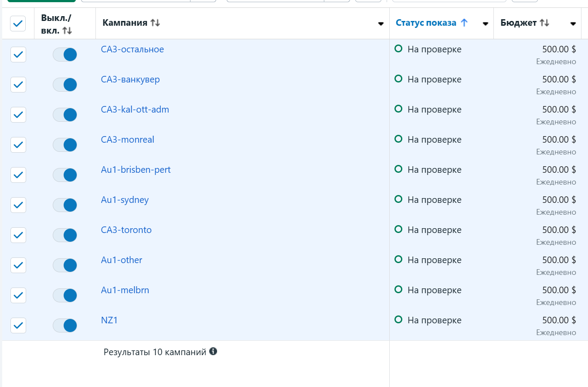Uncheck checkbox for NZ1 campaign
This screenshot has width=588, height=387.
[18, 325]
